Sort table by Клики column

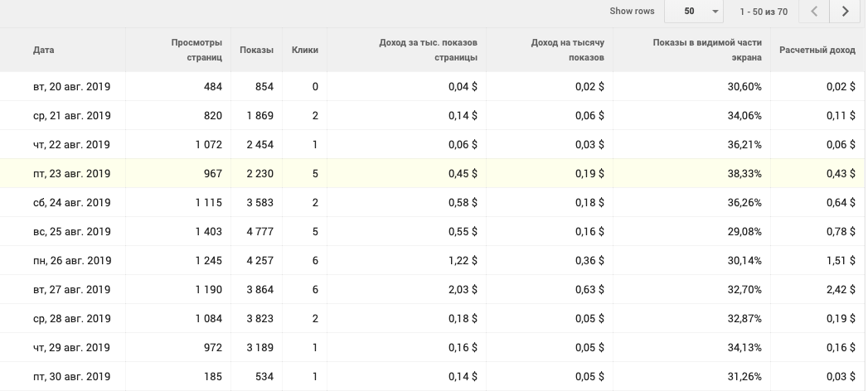[x=305, y=50]
